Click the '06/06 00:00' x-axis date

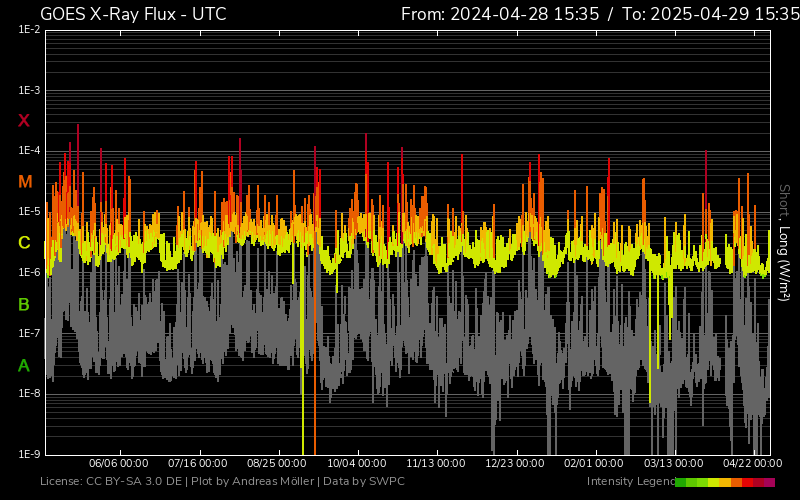click(118, 463)
